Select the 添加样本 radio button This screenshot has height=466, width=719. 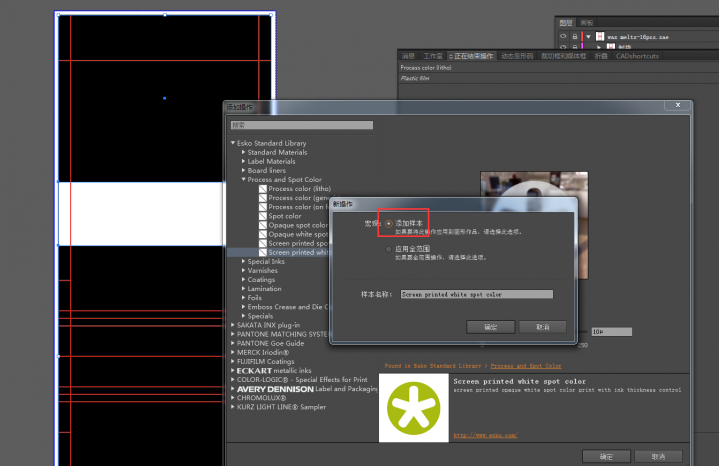tap(389, 223)
